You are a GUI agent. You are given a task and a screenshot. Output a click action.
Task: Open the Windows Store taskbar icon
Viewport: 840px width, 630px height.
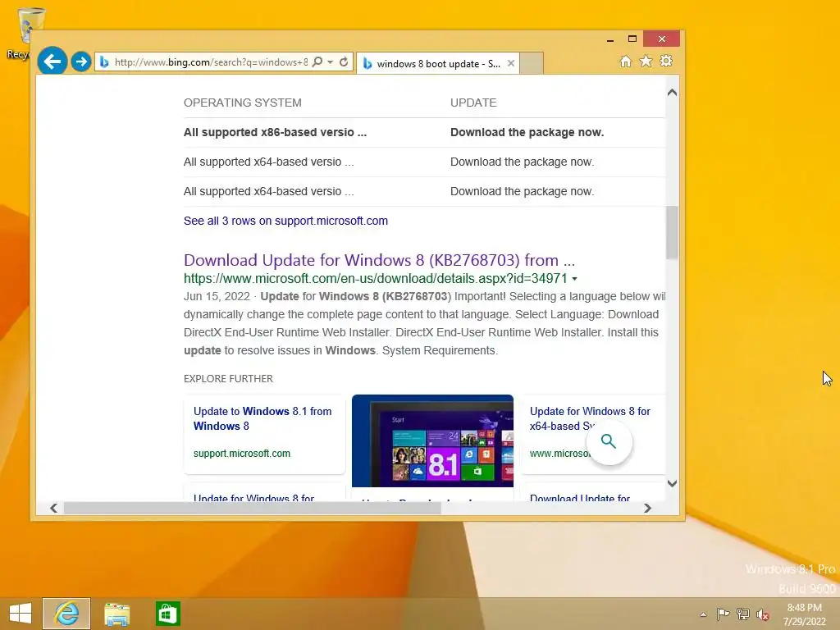point(167,614)
